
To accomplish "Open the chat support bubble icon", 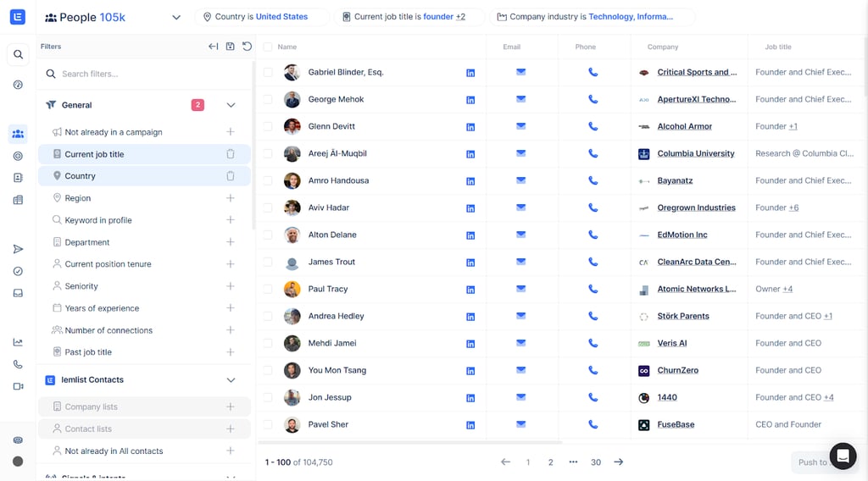I will click(x=843, y=456).
